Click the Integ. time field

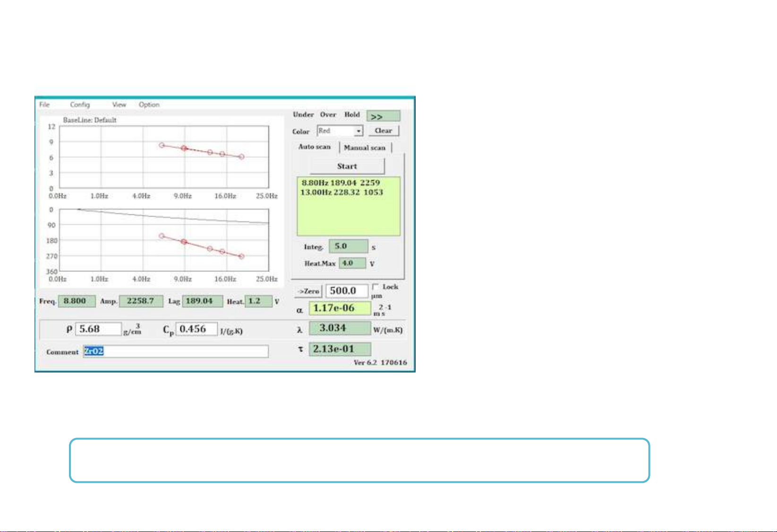click(348, 246)
